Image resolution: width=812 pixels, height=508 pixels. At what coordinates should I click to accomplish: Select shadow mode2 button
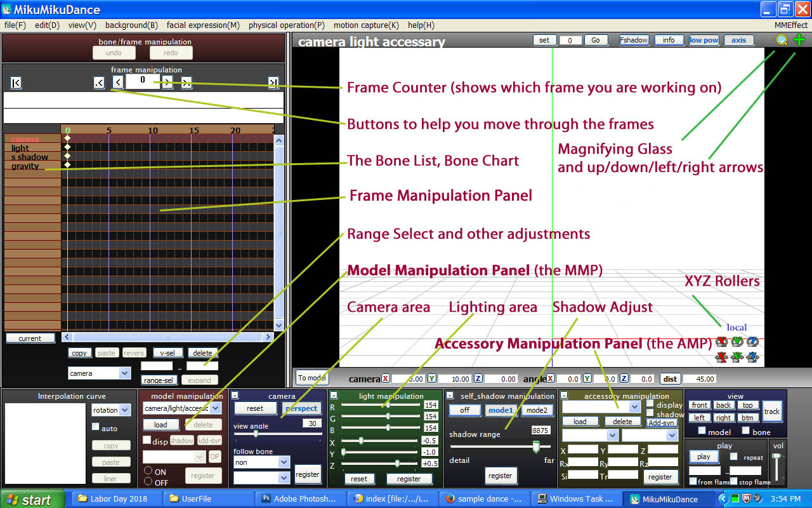click(x=537, y=410)
